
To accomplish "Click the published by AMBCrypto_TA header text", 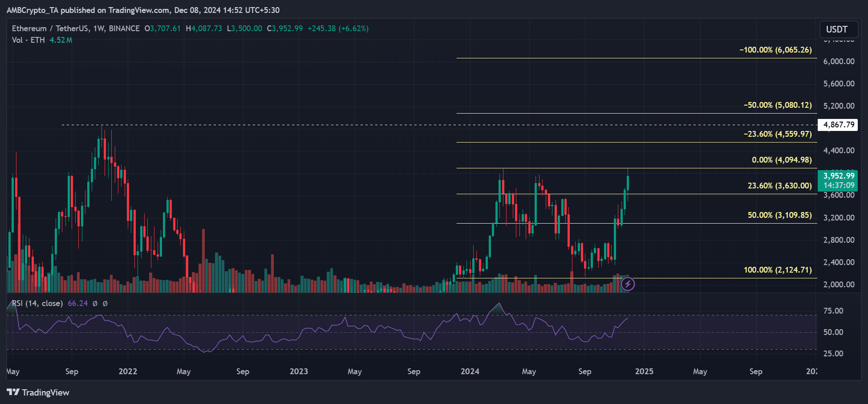I will (143, 10).
